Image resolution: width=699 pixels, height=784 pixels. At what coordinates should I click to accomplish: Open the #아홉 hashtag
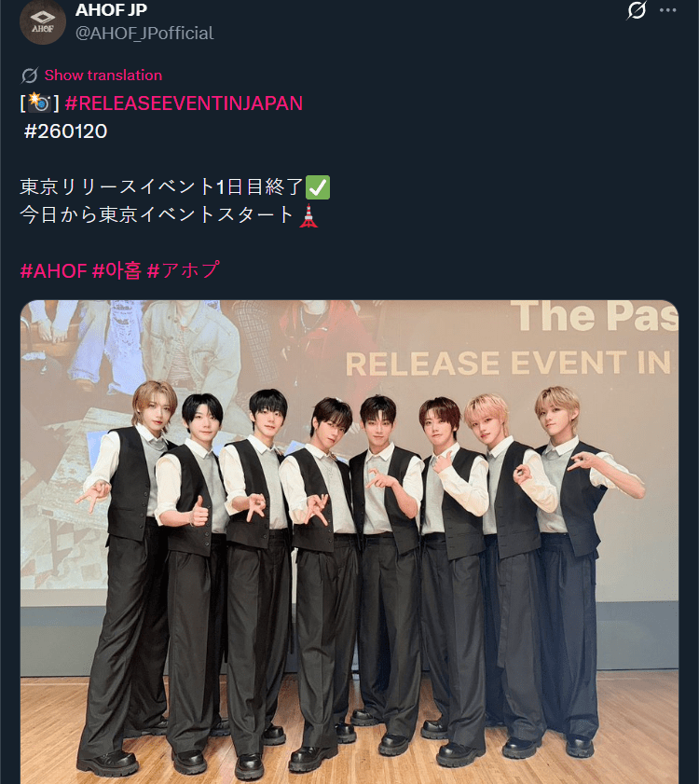click(116, 271)
